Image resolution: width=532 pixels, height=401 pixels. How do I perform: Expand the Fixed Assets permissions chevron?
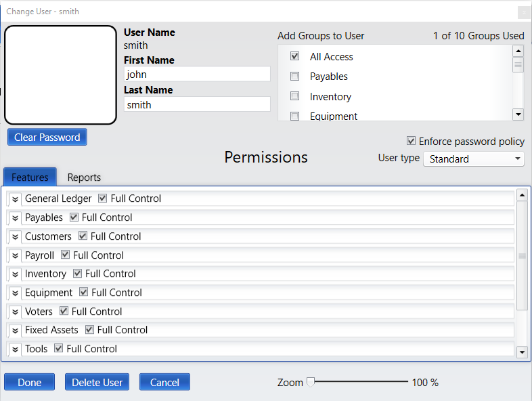click(15, 331)
